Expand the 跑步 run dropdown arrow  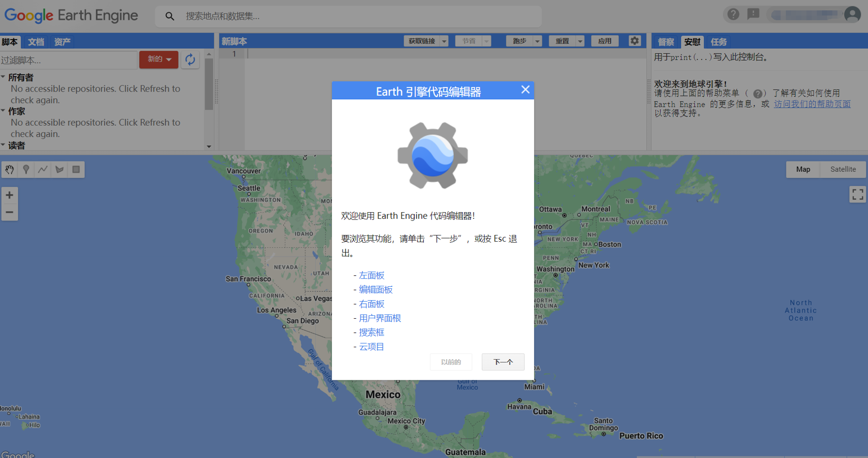[538, 41]
